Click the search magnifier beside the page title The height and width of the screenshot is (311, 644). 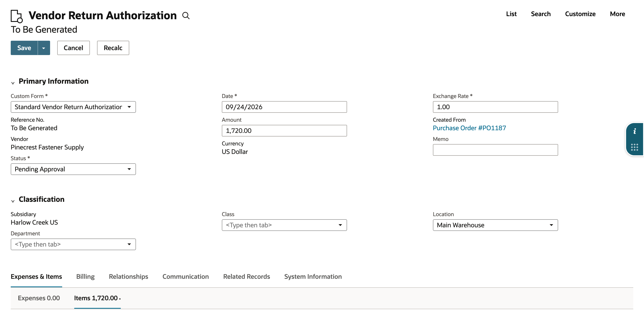pos(186,15)
